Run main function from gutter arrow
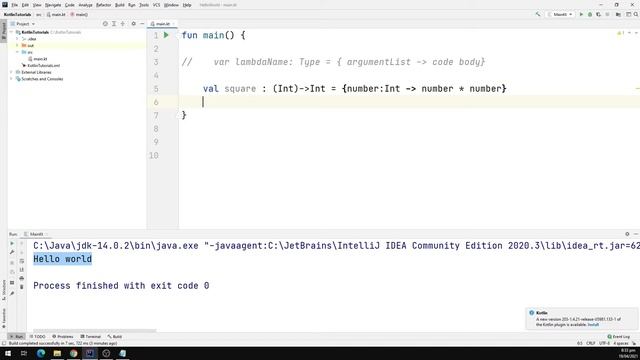640x360 pixels. [x=166, y=35]
